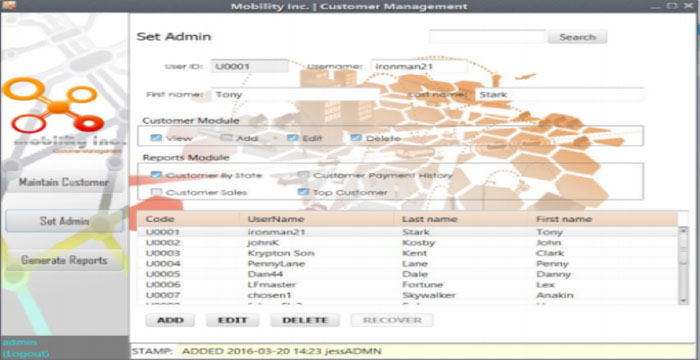
Task: Uncheck the Delete checkbox in Customer Module
Action: point(356,138)
